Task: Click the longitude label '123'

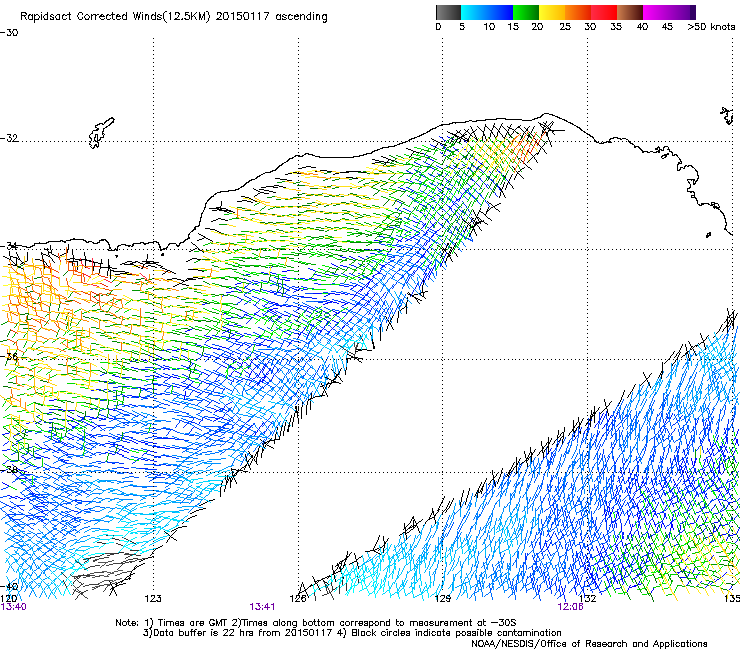Action: click(153, 598)
